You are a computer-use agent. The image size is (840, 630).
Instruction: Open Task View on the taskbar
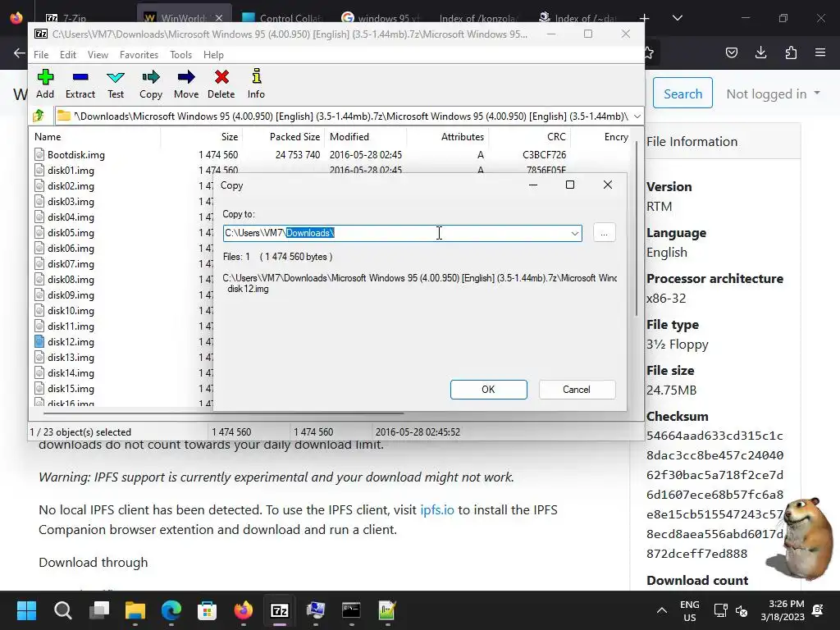tap(99, 610)
